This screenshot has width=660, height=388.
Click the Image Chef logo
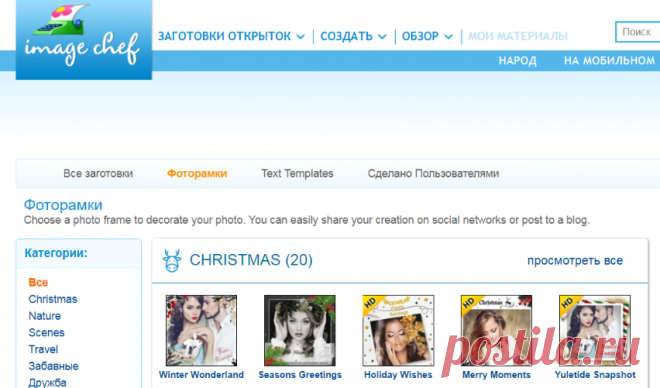coord(84,39)
